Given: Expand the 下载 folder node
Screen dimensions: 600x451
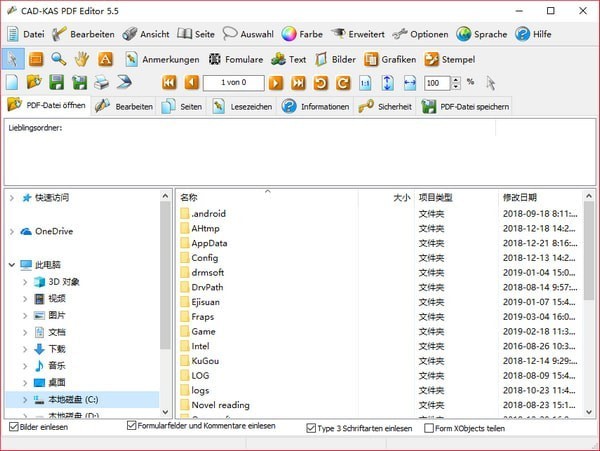Looking at the screenshot, I should tap(25, 349).
